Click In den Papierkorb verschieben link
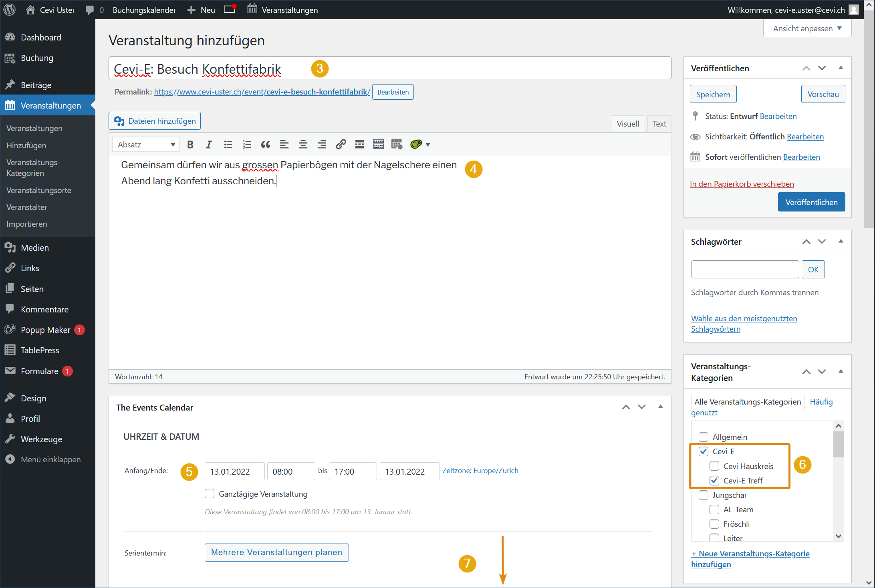 tap(742, 184)
